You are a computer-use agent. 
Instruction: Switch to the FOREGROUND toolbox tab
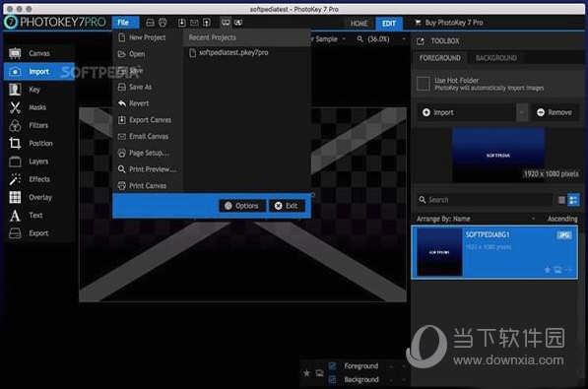440,58
